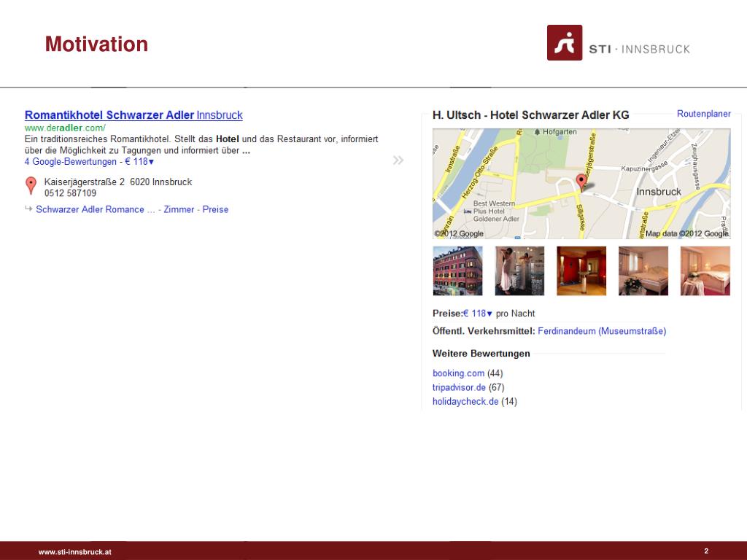Open Routenplaner directions link
The height and width of the screenshot is (560, 747).
(704, 114)
